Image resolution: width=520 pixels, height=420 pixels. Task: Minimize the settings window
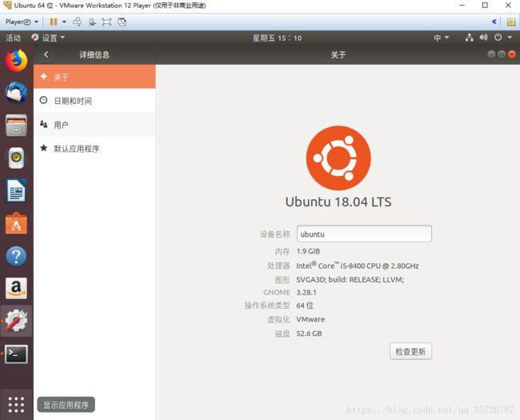tap(491, 54)
